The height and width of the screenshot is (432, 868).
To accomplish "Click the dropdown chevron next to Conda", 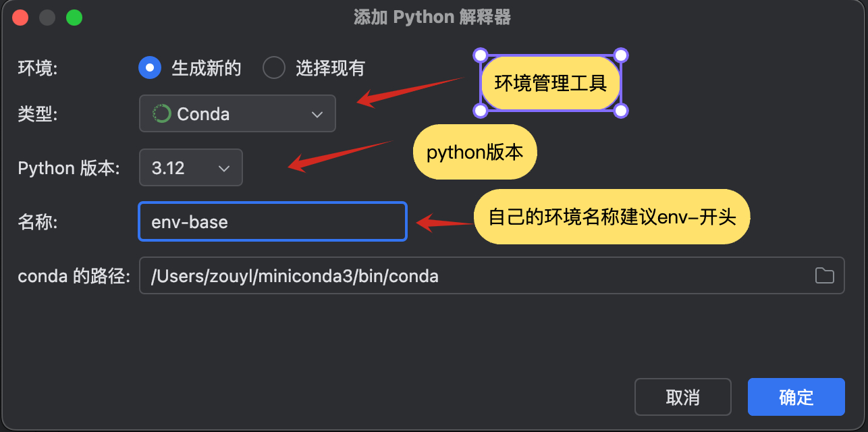I will click(317, 113).
